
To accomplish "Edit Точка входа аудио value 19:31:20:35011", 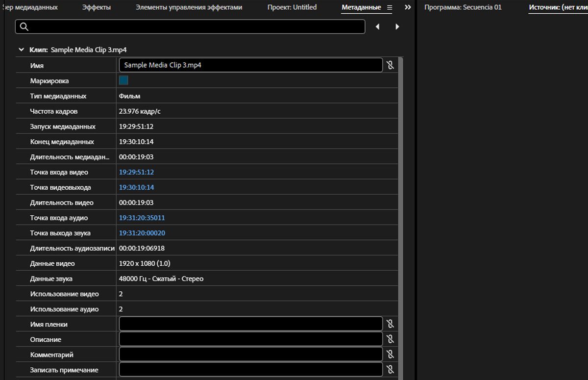I will [142, 218].
